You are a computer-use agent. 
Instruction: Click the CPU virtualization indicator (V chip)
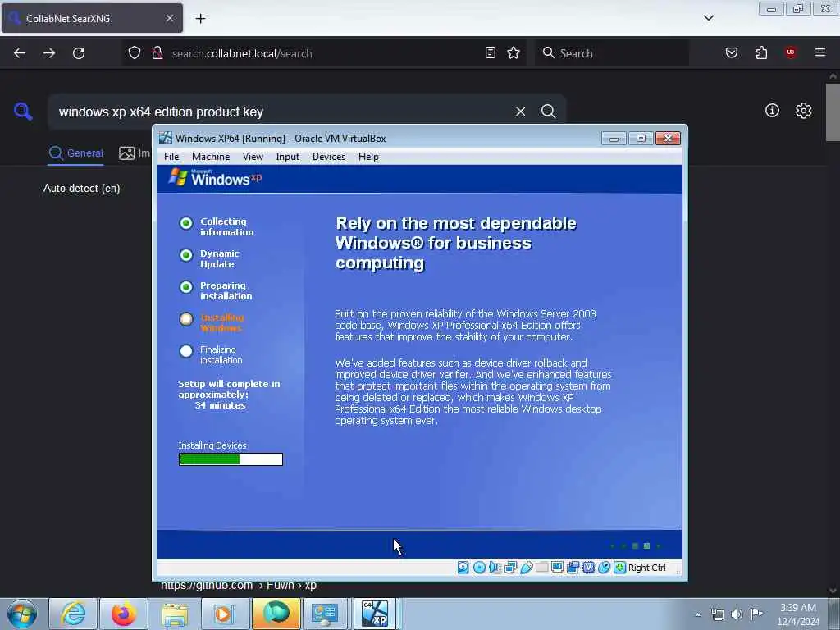[588, 568]
